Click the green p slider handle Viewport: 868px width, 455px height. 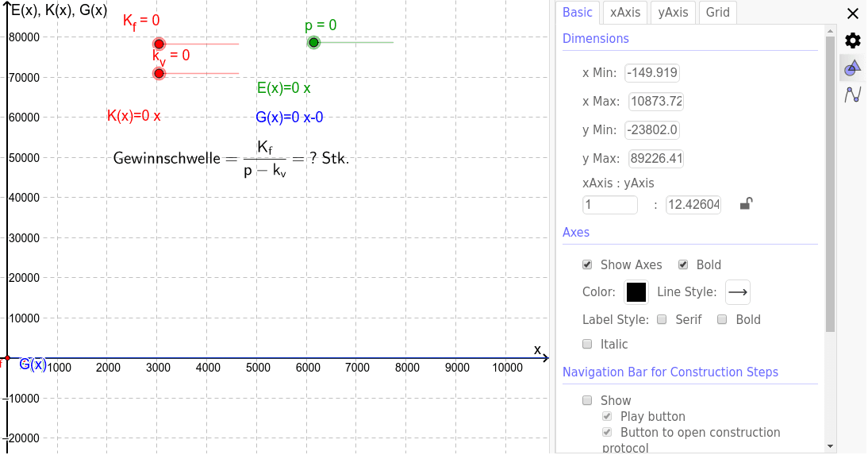click(314, 43)
